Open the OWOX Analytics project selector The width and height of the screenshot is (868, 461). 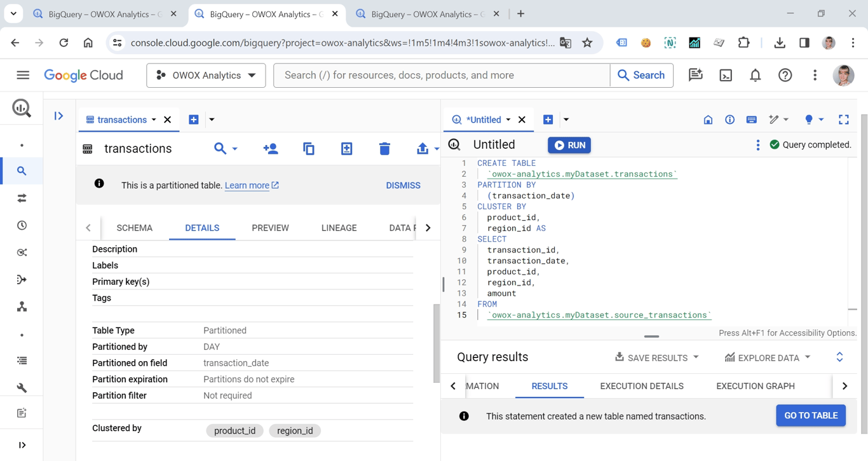click(206, 75)
